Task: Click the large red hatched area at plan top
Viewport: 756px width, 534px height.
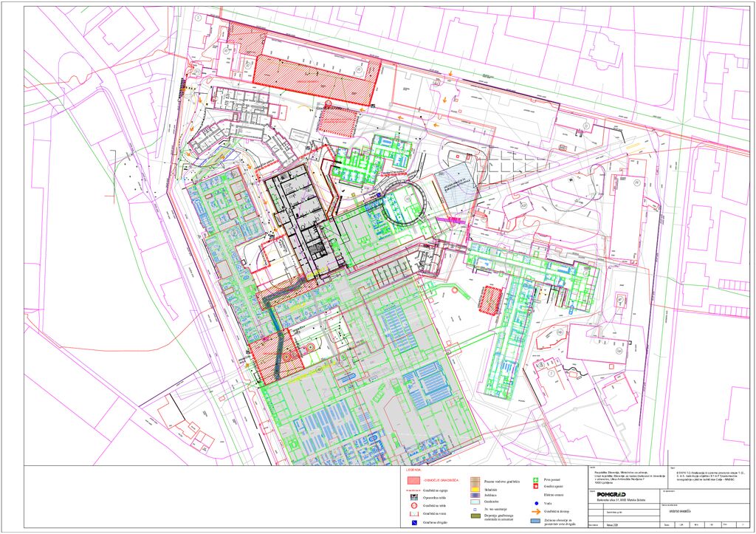Action: (317, 78)
